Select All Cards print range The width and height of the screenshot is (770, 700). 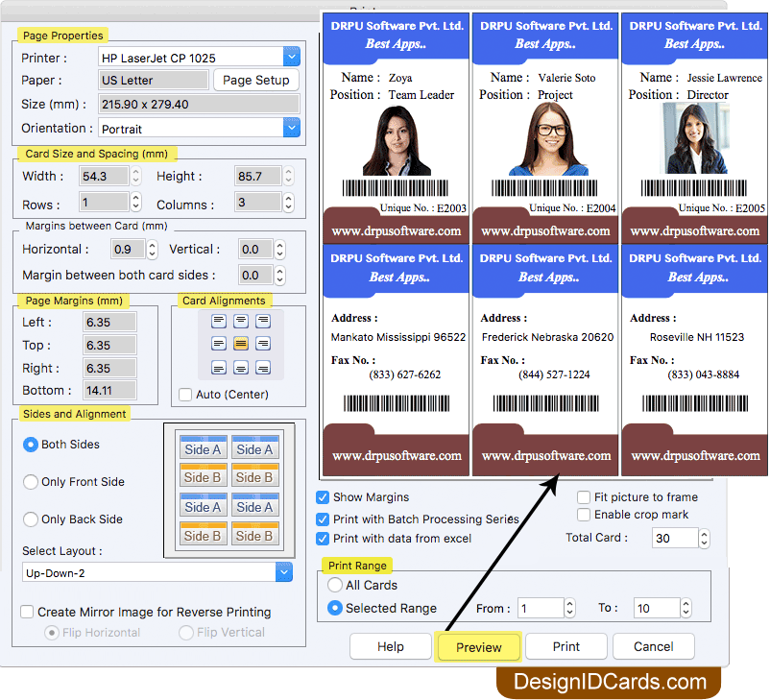(x=335, y=585)
